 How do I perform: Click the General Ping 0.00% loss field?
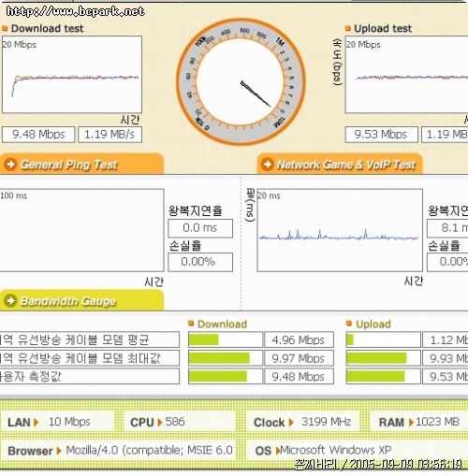(x=200, y=262)
